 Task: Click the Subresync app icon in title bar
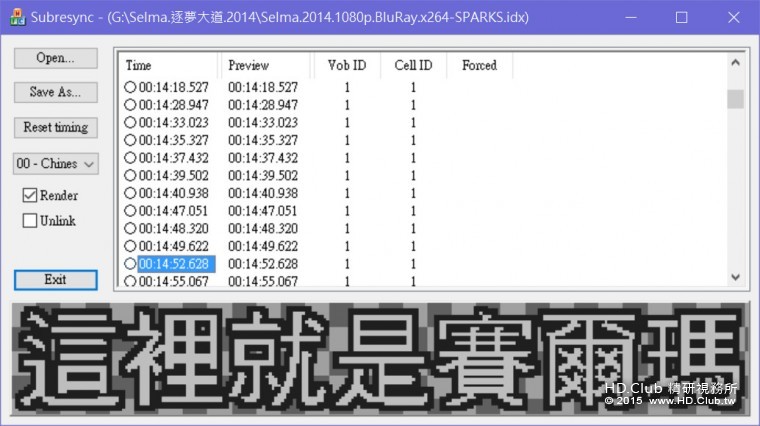point(18,17)
